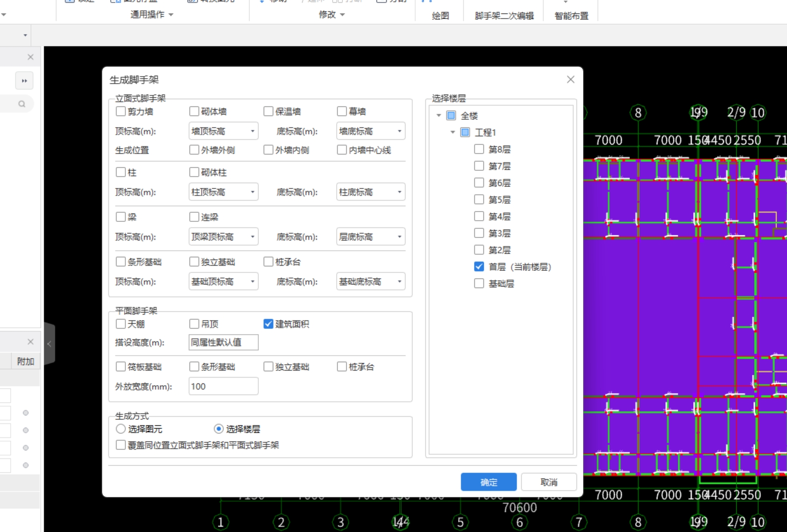Confirm with the 确定 button
Image resolution: width=787 pixels, height=532 pixels.
point(489,482)
